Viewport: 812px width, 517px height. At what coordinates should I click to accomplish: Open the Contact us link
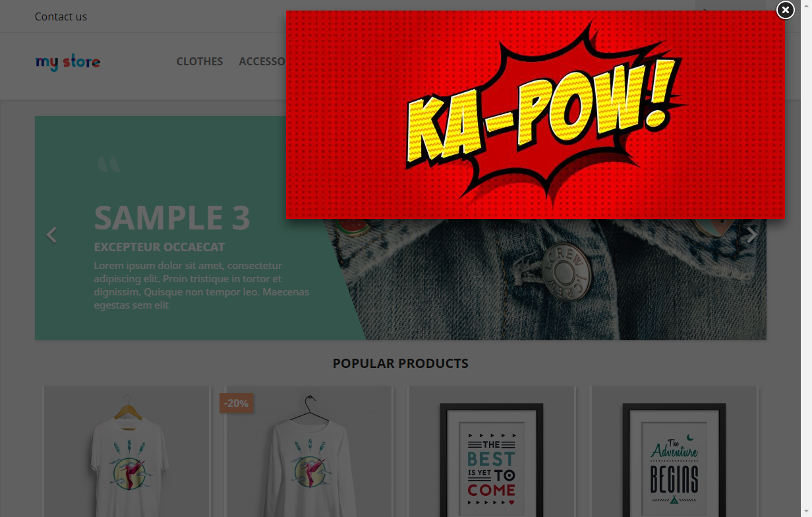(61, 16)
